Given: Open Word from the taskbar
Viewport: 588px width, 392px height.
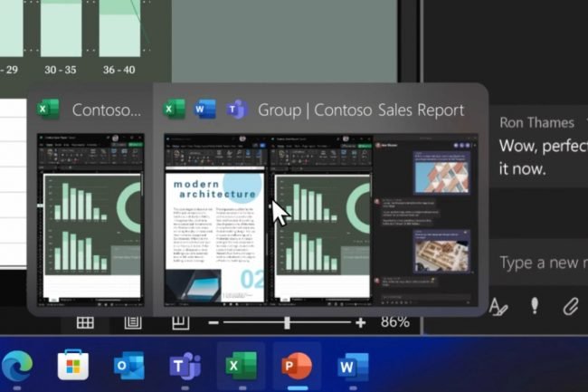Looking at the screenshot, I should [351, 367].
